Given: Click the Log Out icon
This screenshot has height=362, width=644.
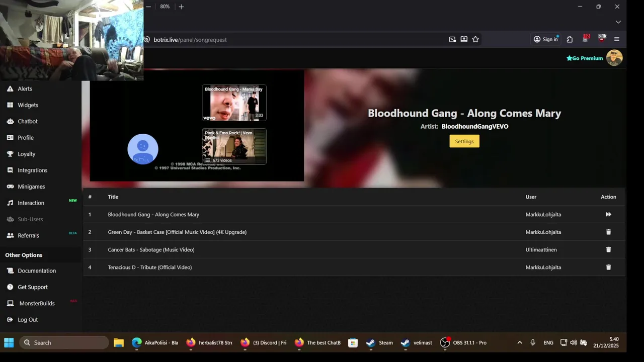Looking at the screenshot, I should pos(10,320).
